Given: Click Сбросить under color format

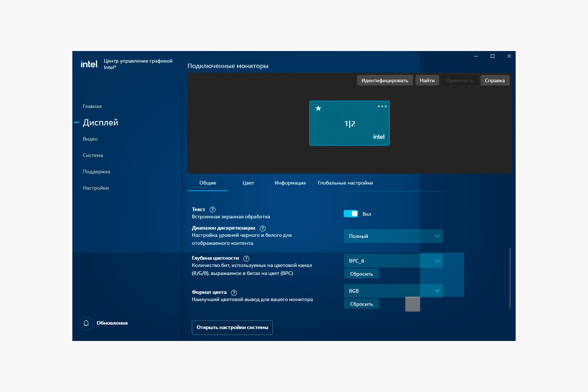Looking at the screenshot, I should tap(362, 304).
